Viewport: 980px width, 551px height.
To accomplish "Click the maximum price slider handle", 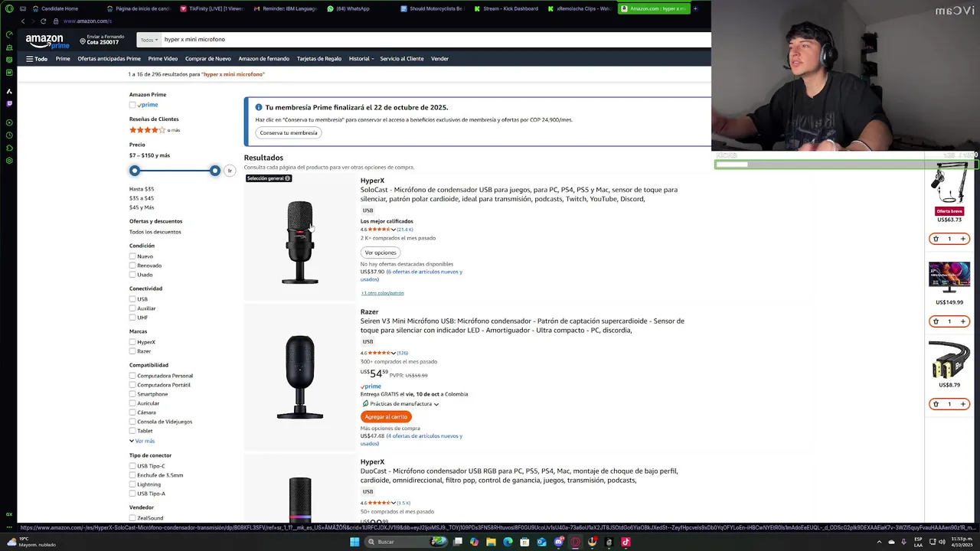I will tap(215, 171).
